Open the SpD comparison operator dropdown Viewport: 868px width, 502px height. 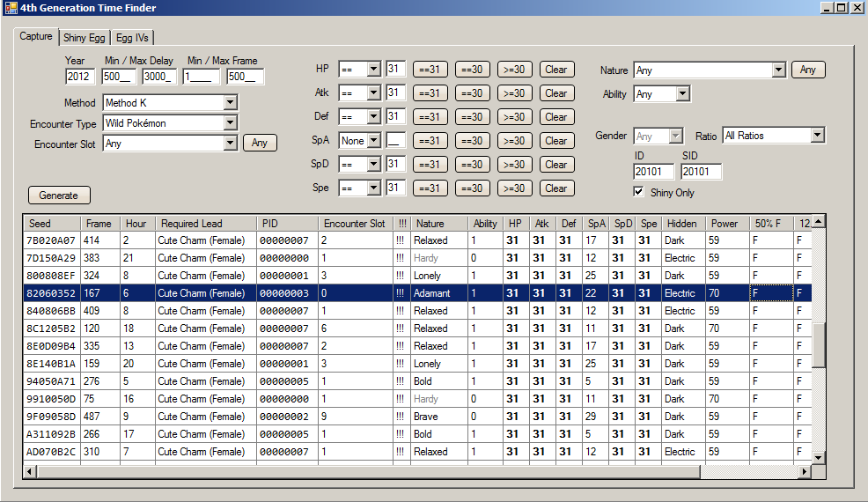coord(374,165)
